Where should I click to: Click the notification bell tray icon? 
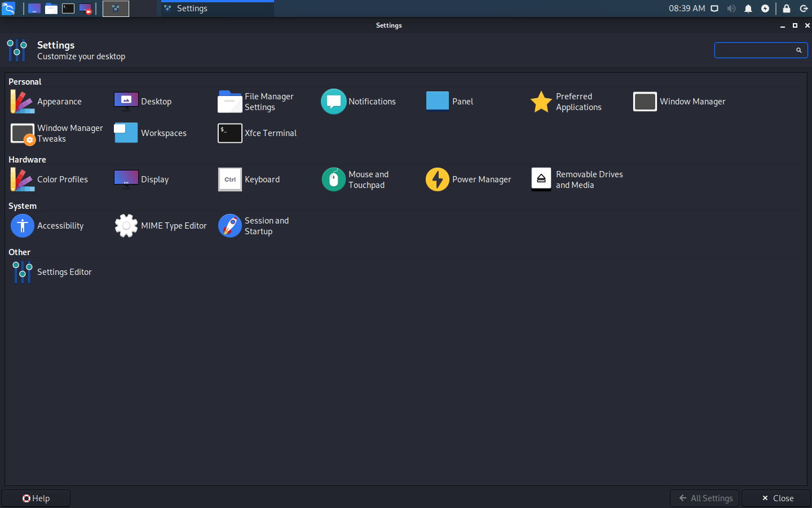coord(748,8)
